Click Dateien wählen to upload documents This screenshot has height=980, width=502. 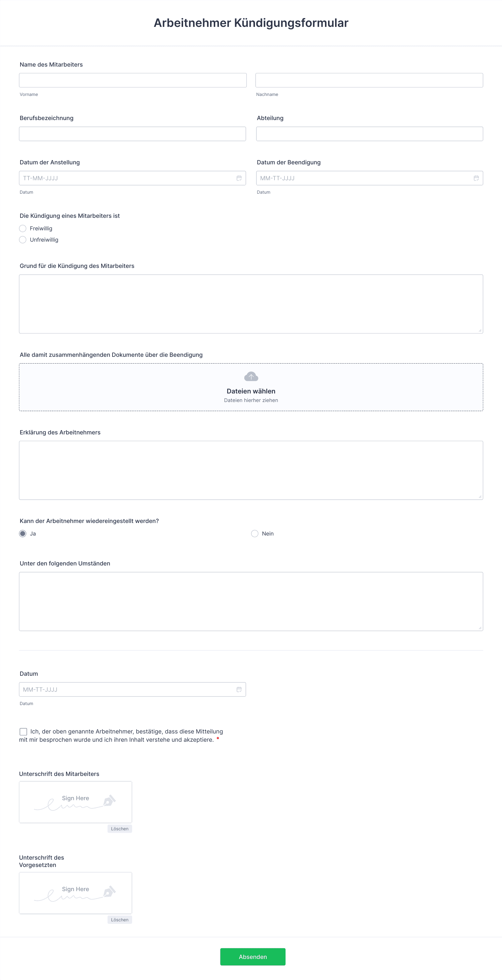251,391
